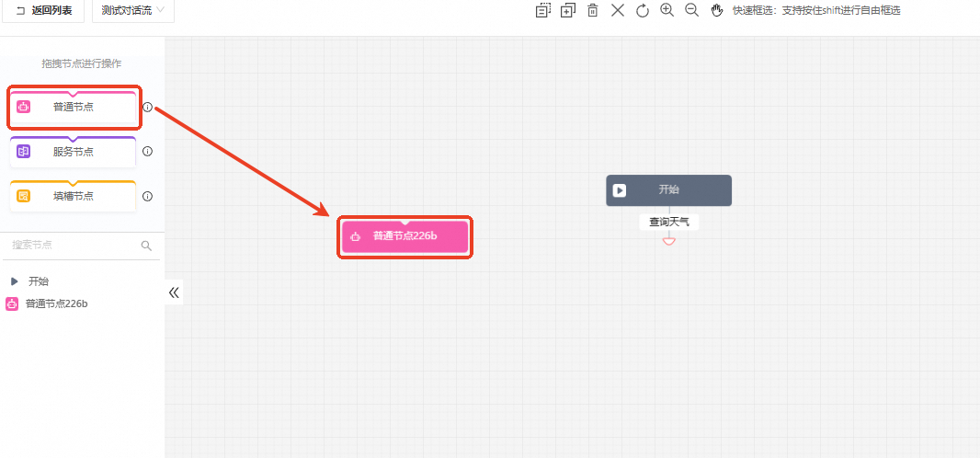The width and height of the screenshot is (980, 458).
Task: Click the pink robot icon of 普通节点
Action: pos(23,107)
